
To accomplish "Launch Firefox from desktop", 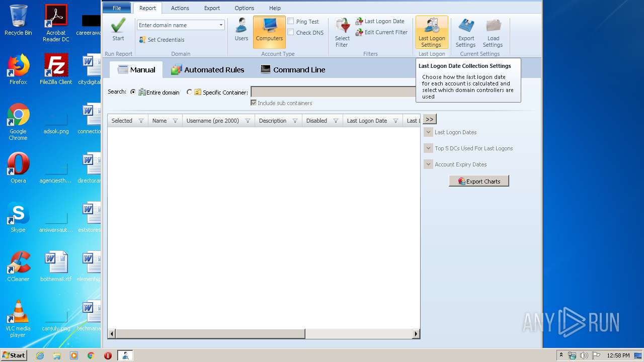I will [x=18, y=69].
